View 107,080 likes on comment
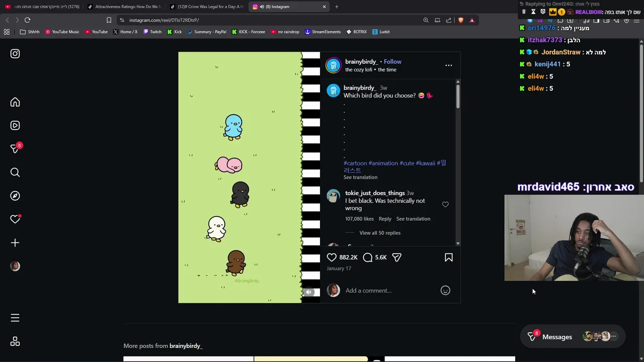Image resolution: width=644 pixels, height=362 pixels. (359, 219)
